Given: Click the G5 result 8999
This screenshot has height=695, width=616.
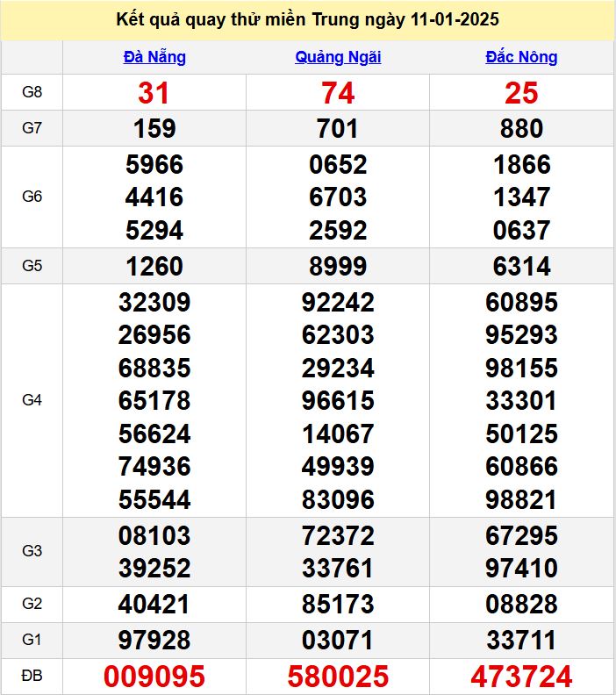Looking at the screenshot, I should point(338,266).
